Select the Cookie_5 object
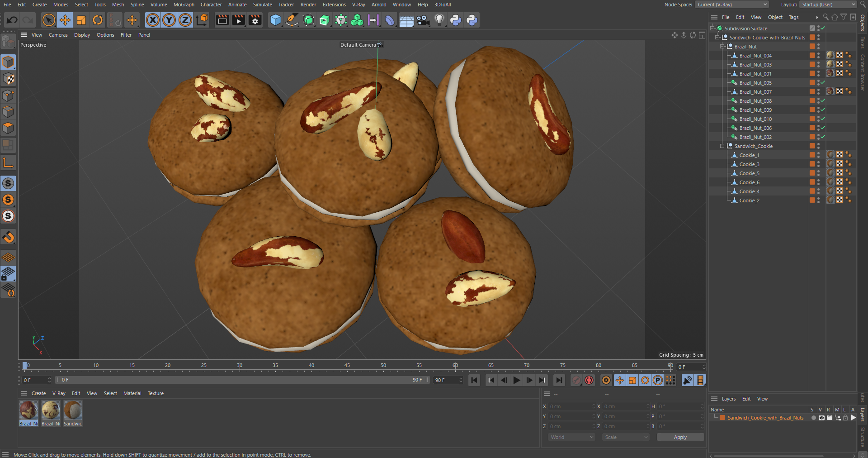868x458 pixels. 749,173
